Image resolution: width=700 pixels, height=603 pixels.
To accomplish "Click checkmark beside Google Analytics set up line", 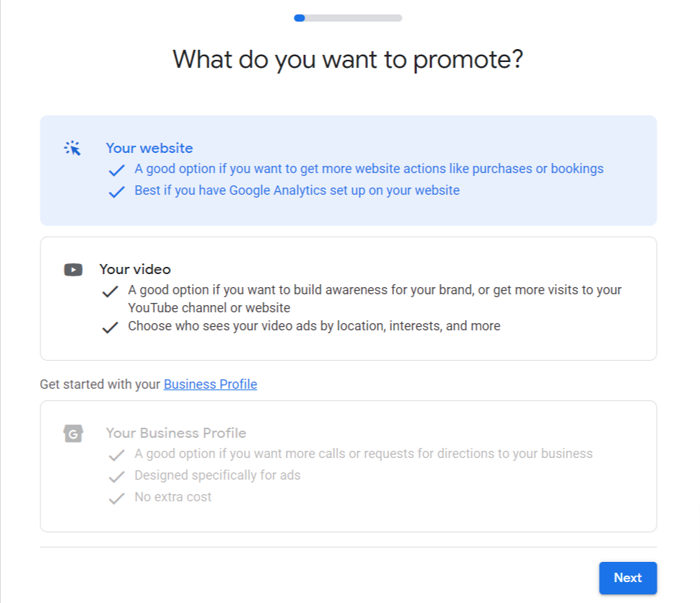I will (x=116, y=192).
